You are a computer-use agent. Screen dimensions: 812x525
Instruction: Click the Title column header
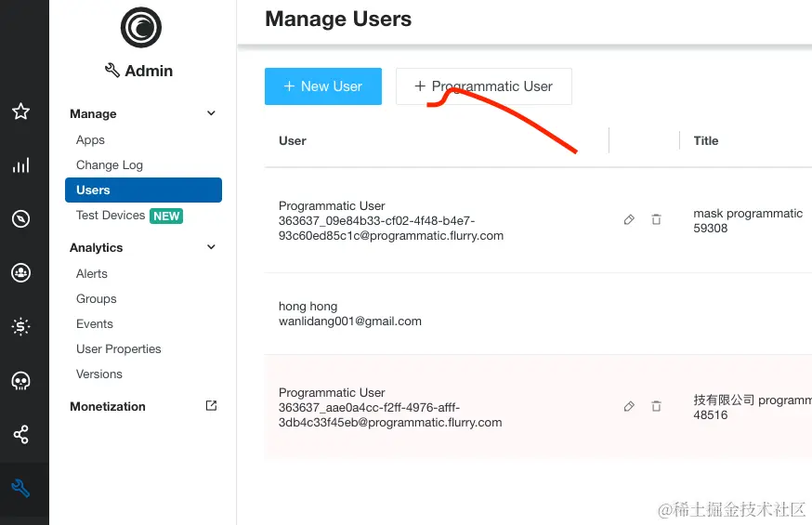click(706, 141)
